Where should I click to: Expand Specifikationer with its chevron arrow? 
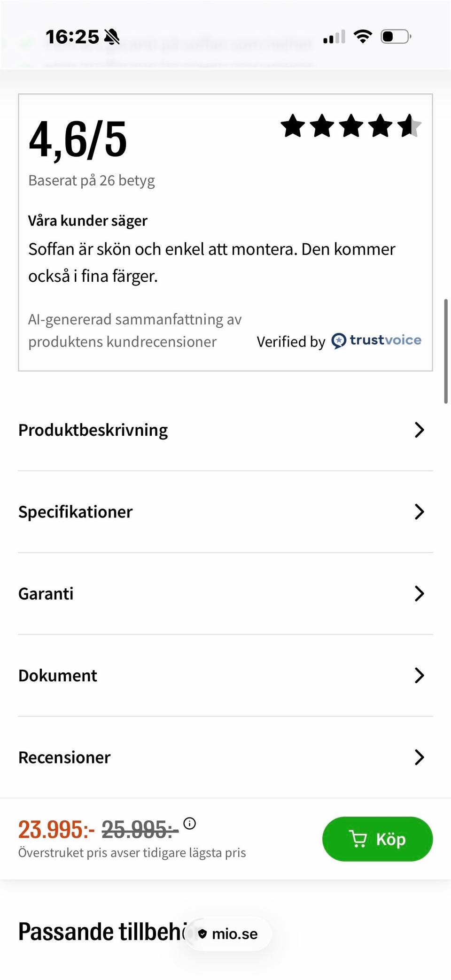tap(419, 511)
